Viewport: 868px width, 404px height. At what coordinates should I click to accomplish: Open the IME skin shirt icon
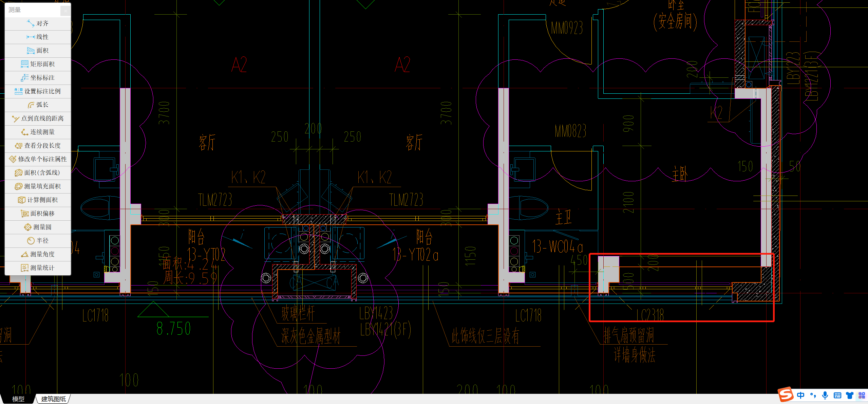pos(849,395)
